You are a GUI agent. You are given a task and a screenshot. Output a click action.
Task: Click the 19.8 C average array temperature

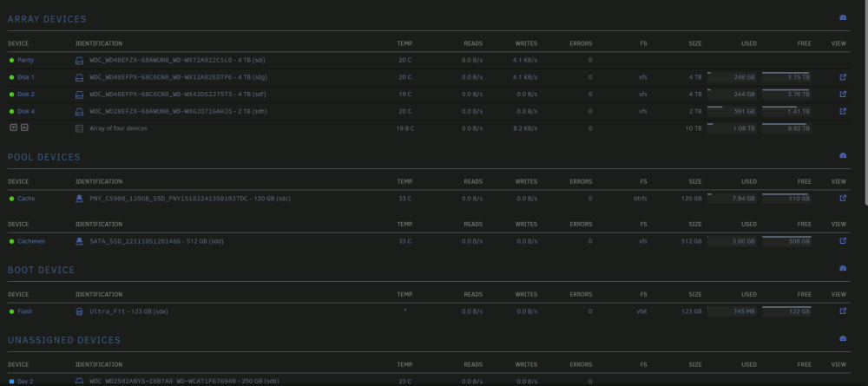(x=405, y=128)
